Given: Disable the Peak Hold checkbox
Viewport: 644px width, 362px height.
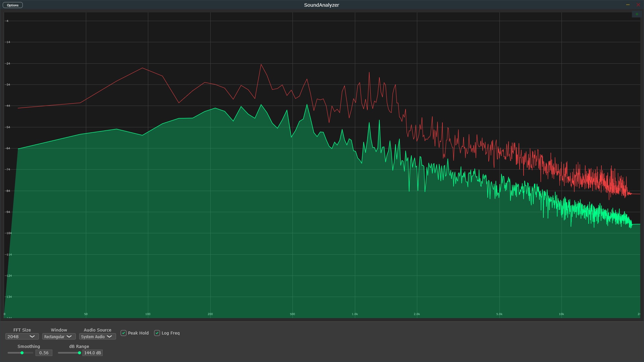Looking at the screenshot, I should point(123,333).
